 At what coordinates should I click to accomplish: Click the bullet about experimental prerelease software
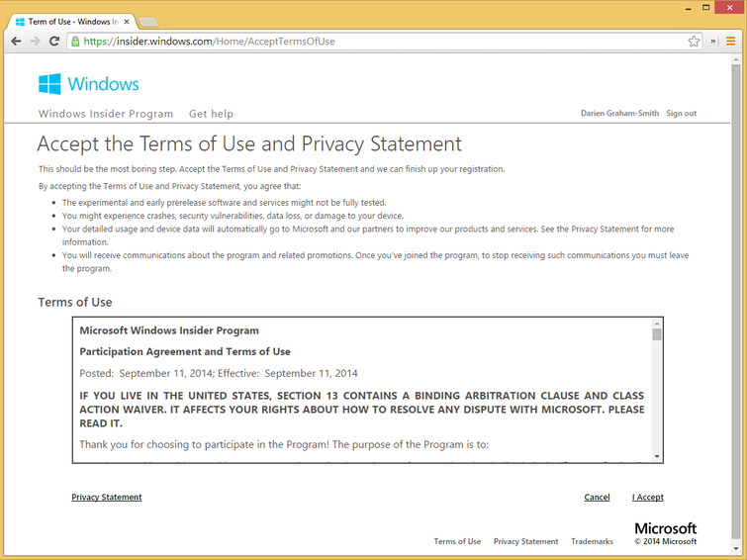pos(224,203)
